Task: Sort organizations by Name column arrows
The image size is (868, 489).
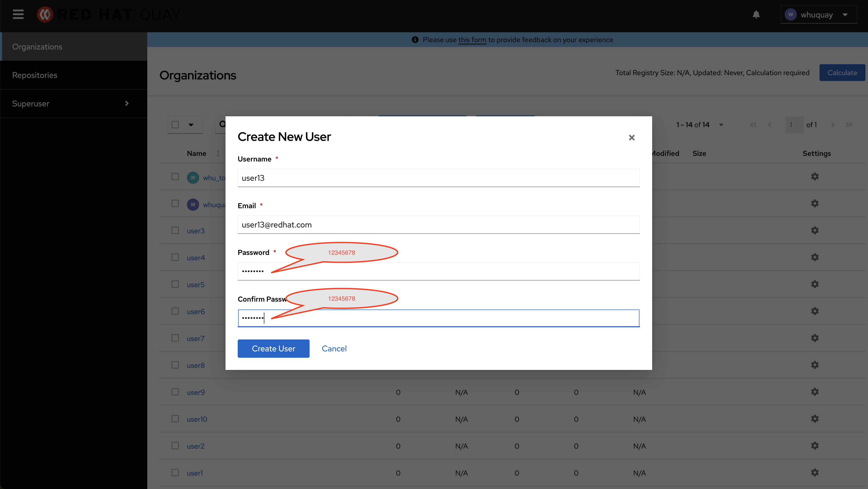Action: pos(218,153)
